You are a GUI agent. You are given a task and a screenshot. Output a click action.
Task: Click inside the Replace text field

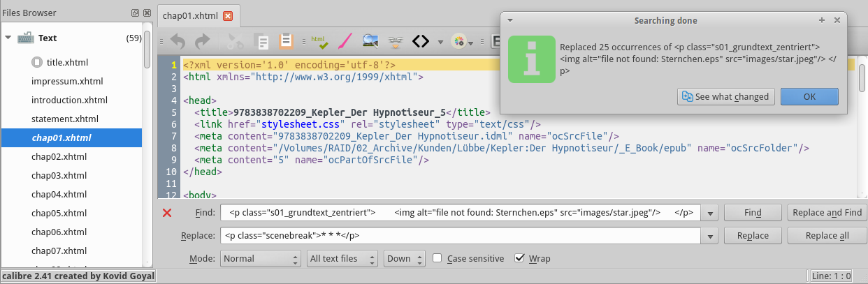coord(461,236)
